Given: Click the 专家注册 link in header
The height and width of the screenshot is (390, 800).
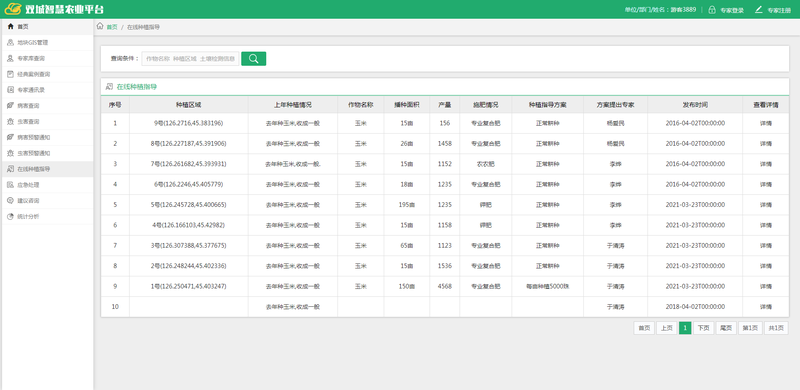Looking at the screenshot, I should pyautogui.click(x=779, y=10).
